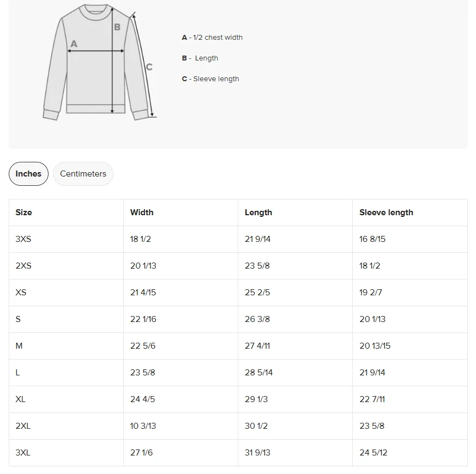
Task: Click the L length value 28 5/14
Action: coord(258,373)
